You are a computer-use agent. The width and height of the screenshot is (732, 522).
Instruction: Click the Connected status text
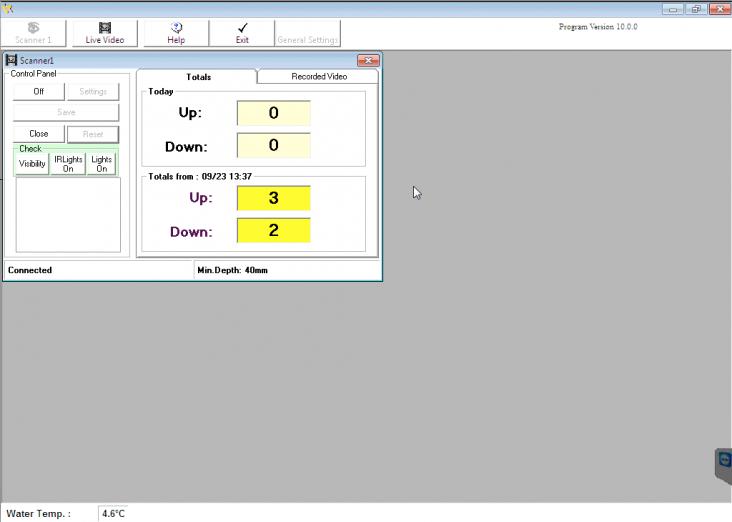coord(30,270)
